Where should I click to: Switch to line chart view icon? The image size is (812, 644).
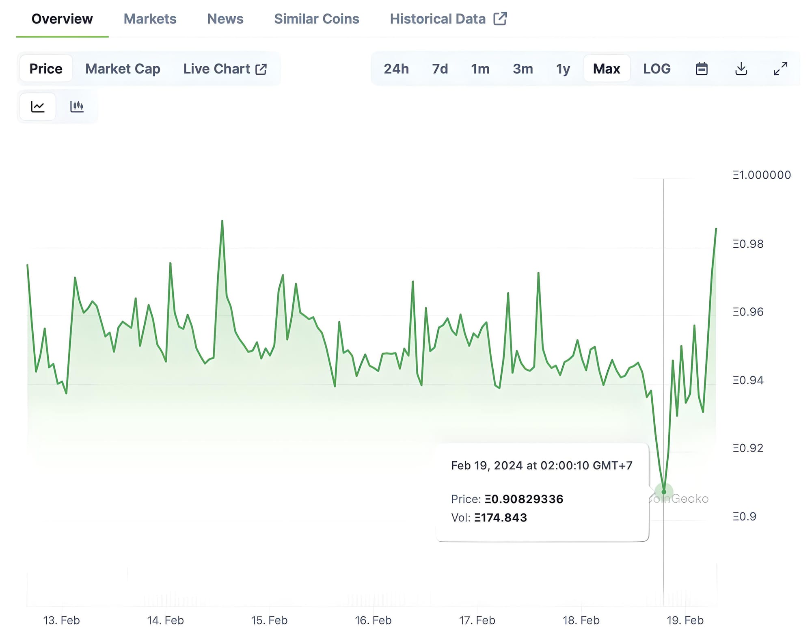pyautogui.click(x=38, y=107)
